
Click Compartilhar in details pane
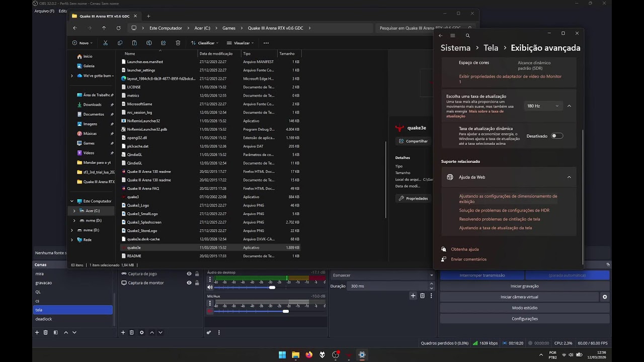point(414,141)
